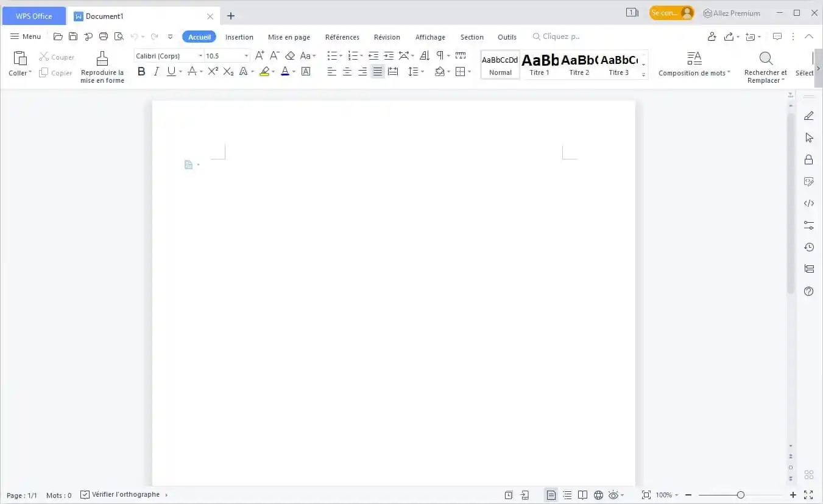
Task: Print the document using the printer icon
Action: click(x=104, y=37)
